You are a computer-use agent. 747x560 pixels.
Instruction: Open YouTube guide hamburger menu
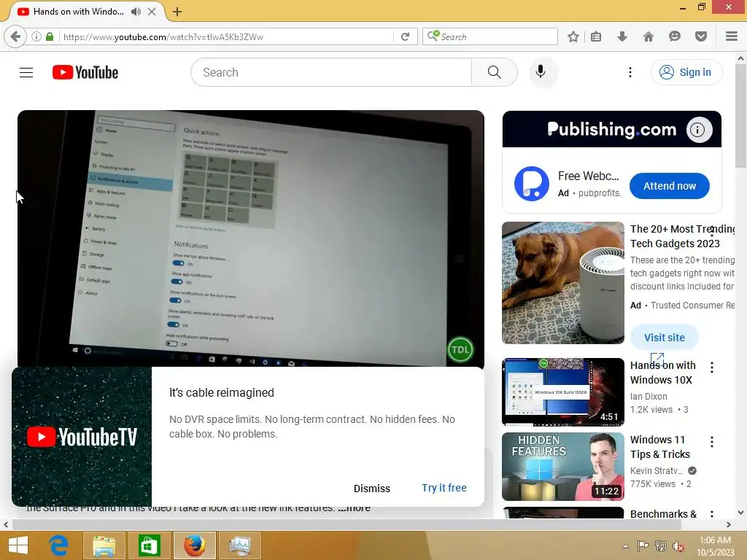point(26,72)
